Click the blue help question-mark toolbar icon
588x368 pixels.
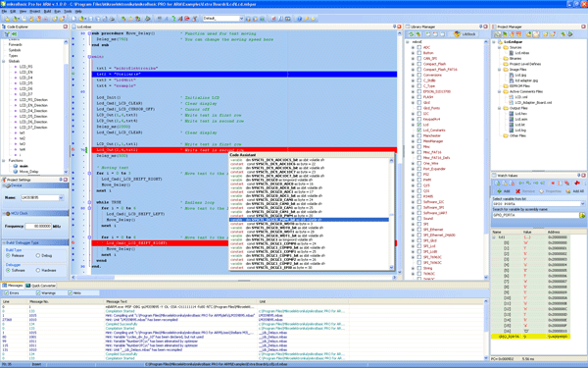coord(299,19)
